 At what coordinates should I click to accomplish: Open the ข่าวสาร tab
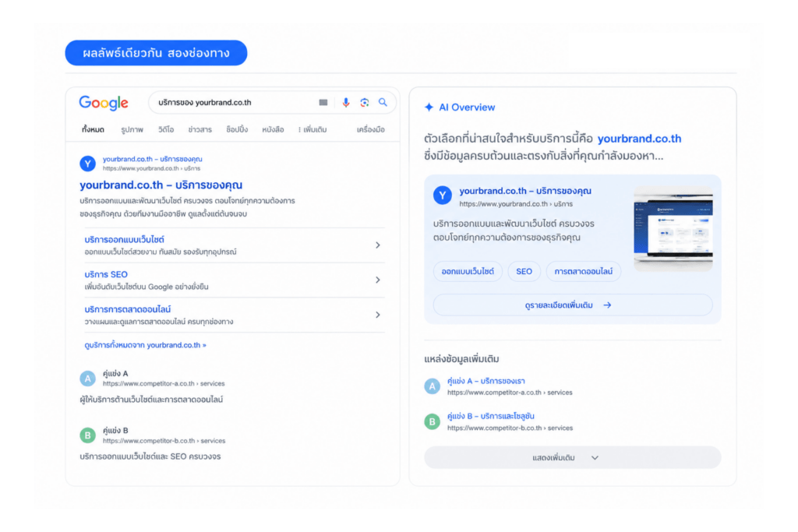(x=199, y=130)
